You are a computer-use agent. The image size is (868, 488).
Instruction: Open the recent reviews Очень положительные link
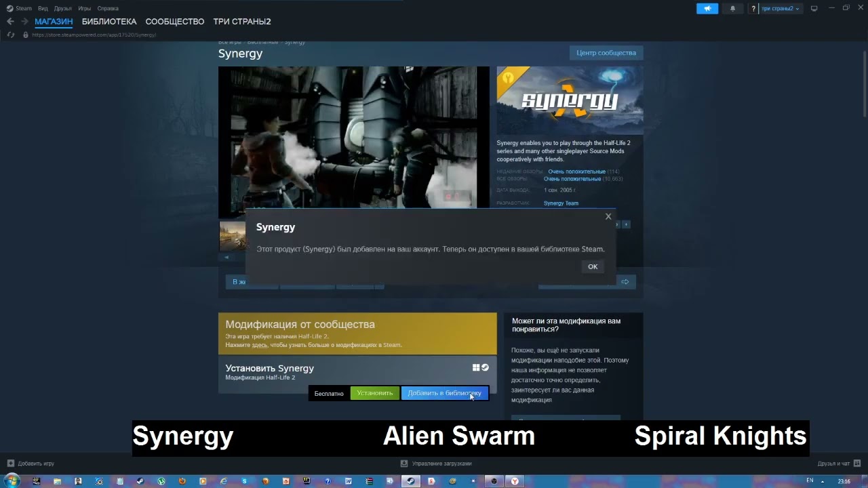coord(576,171)
